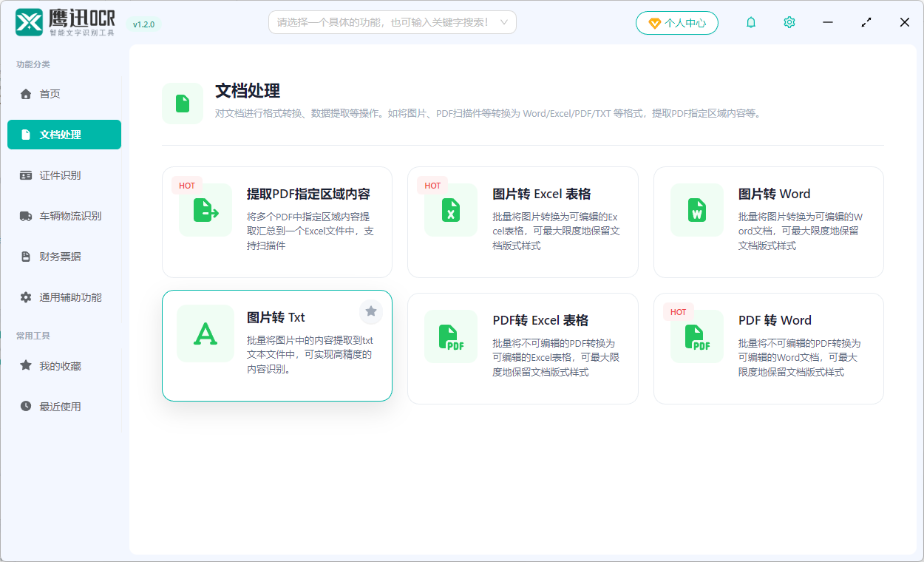
Task: Open the 图片转 Excel 表格 tool
Action: 522,222
